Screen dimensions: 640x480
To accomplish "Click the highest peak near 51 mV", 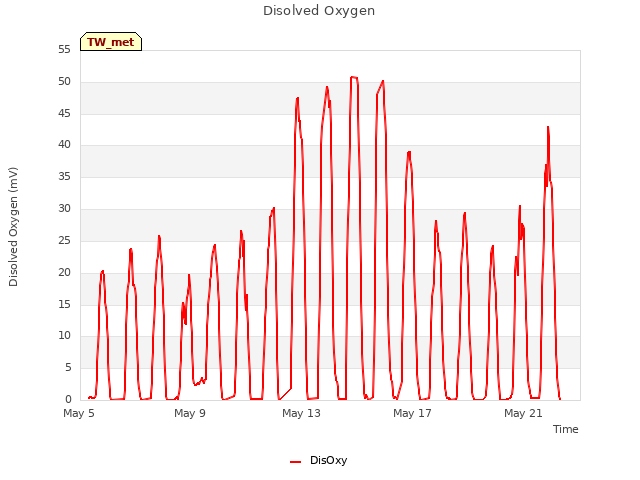I will (353, 77).
